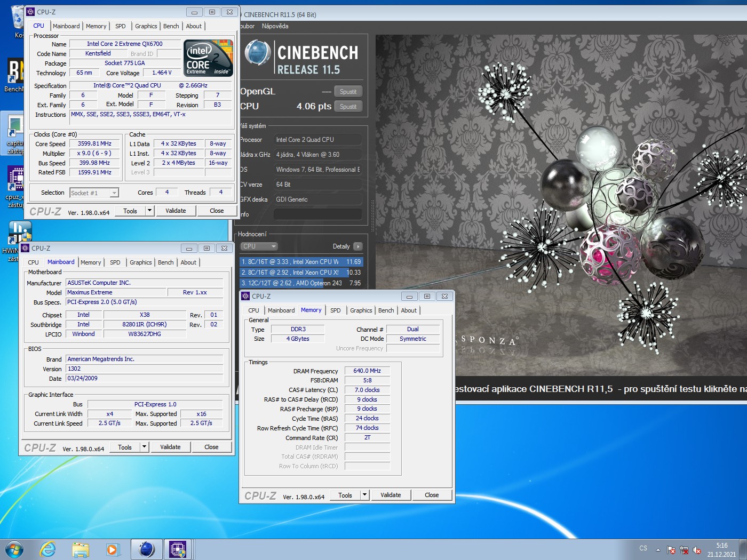Click the muted volume tray icon

coord(697,550)
